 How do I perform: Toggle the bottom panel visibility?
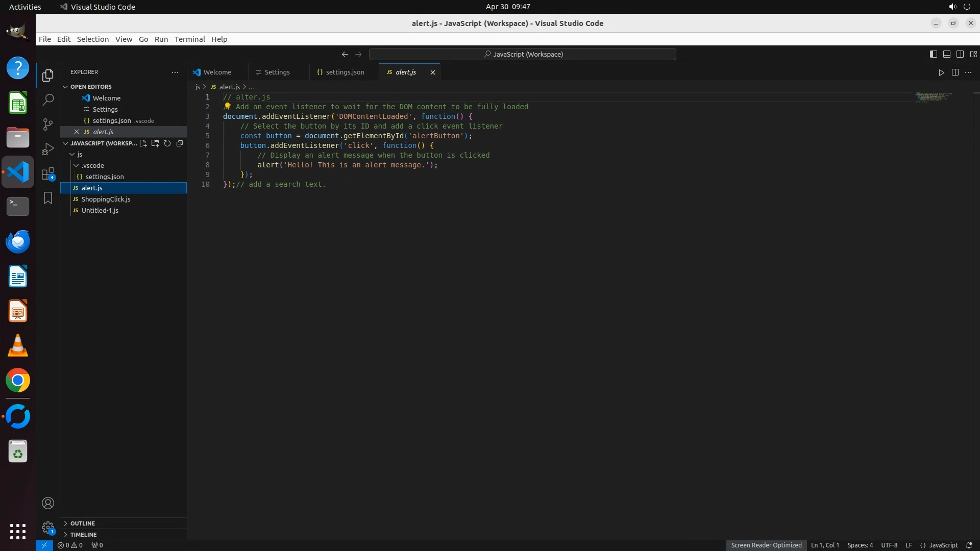pos(946,54)
